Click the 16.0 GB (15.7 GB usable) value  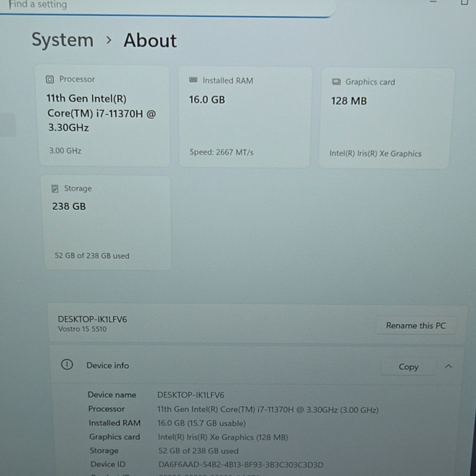[202, 423]
